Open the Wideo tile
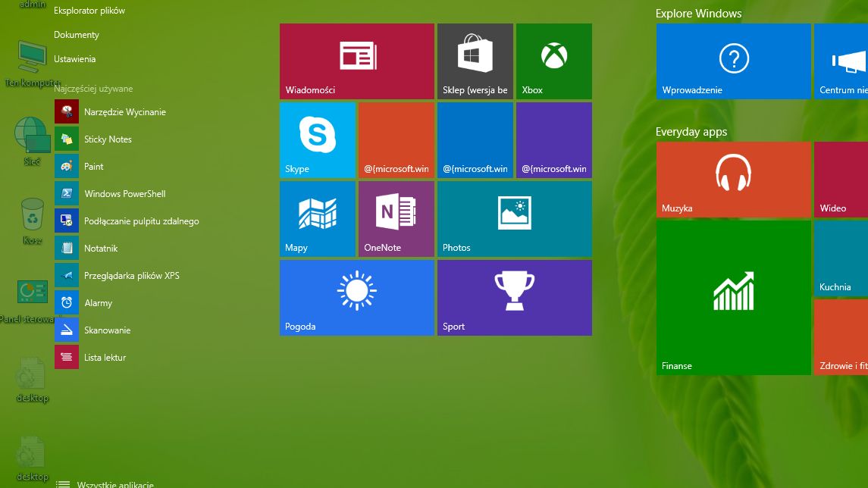 [x=841, y=180]
